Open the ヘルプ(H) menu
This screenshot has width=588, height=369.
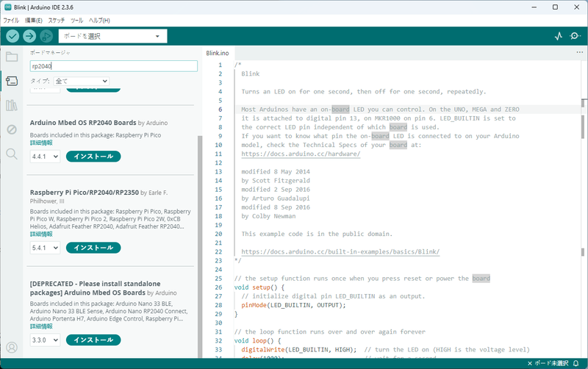click(99, 21)
